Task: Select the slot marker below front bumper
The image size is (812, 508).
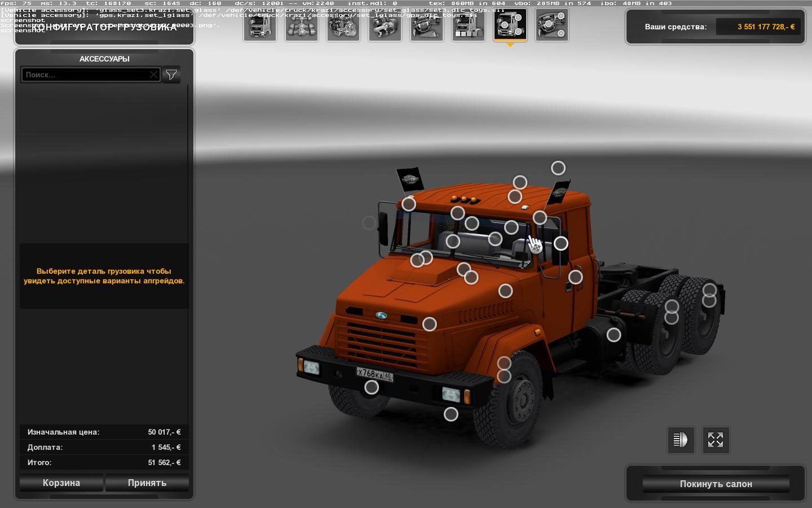Action: click(x=451, y=414)
